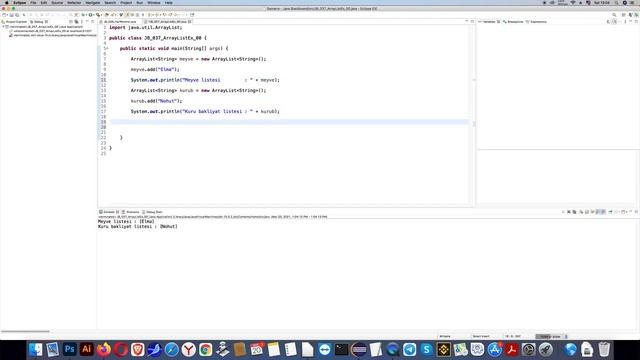The height and width of the screenshot is (360, 640).
Task: Open the Run menu
Action: 140,2
